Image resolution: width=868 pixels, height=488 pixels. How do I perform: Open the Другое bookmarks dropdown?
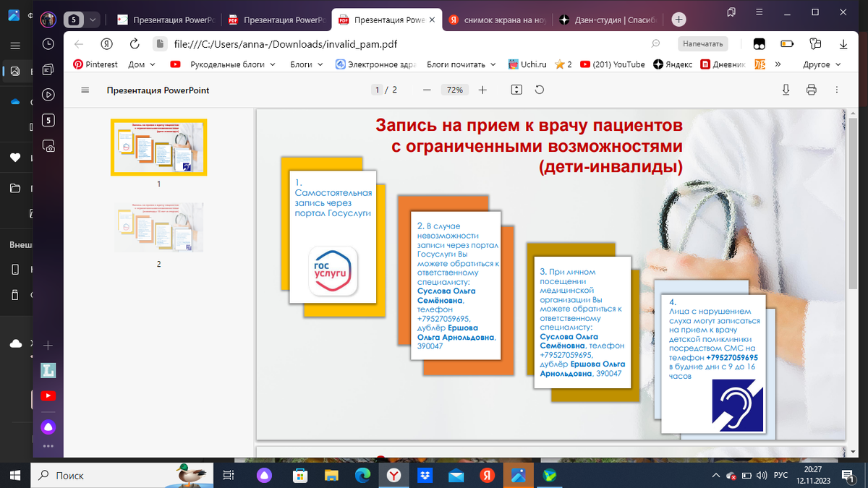point(822,64)
